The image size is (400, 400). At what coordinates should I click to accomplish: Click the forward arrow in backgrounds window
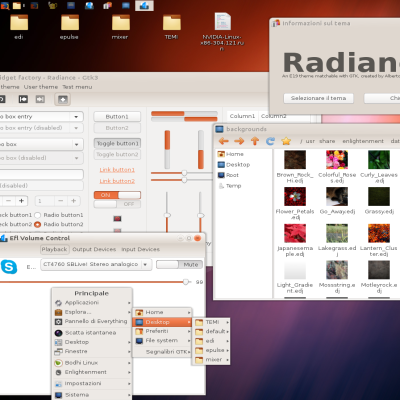239,141
